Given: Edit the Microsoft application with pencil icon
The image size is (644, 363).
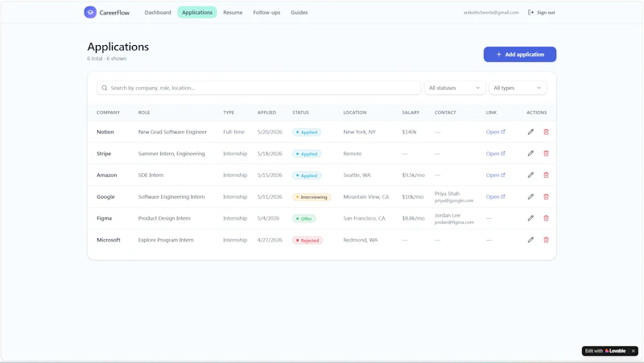Looking at the screenshot, I should (530, 240).
